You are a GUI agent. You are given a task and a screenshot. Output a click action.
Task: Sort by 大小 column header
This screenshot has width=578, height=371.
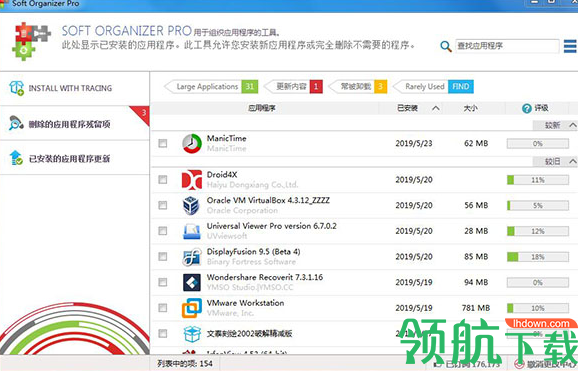pyautogui.click(x=470, y=108)
